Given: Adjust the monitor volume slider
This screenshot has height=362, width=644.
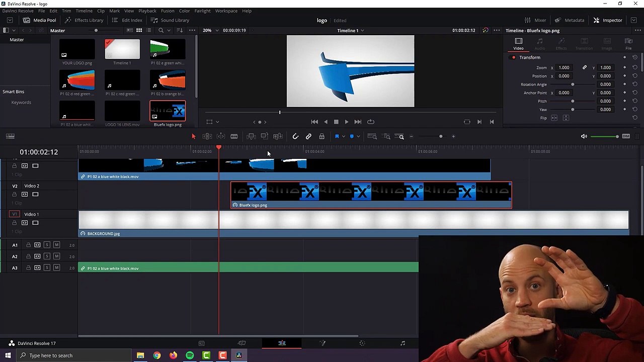Looking at the screenshot, I should (x=605, y=136).
